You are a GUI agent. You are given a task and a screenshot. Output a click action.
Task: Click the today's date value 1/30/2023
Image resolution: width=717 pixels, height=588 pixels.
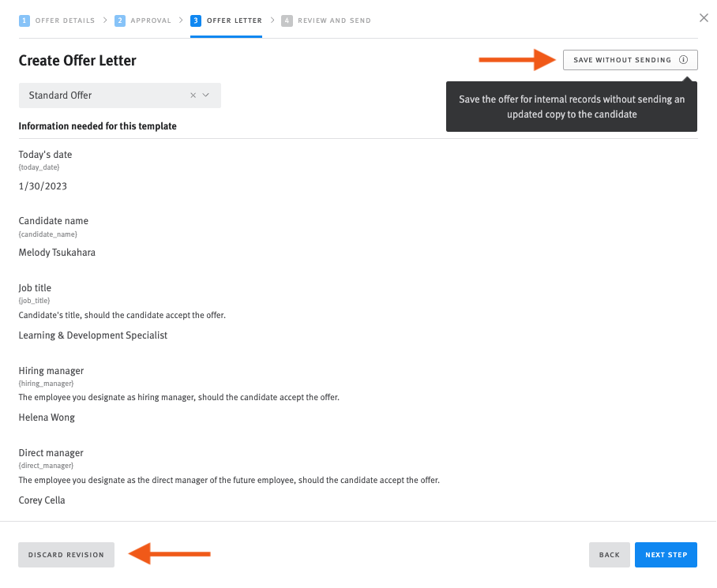43,185
